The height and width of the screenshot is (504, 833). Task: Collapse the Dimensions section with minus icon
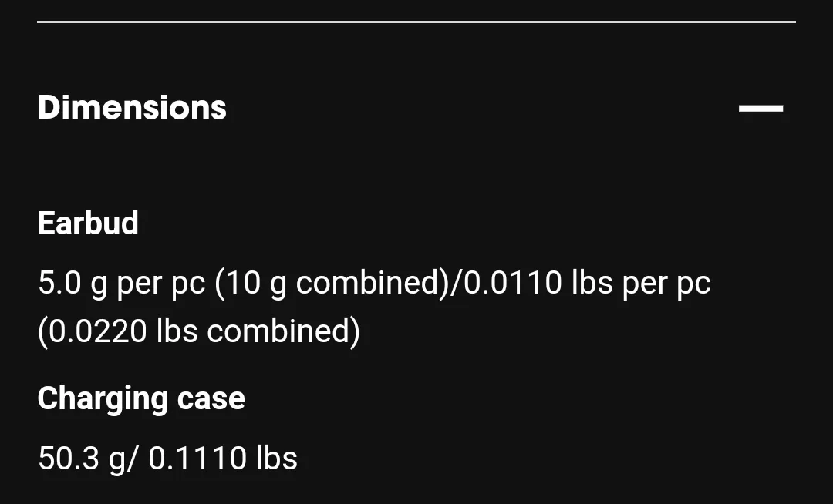pyautogui.click(x=760, y=108)
